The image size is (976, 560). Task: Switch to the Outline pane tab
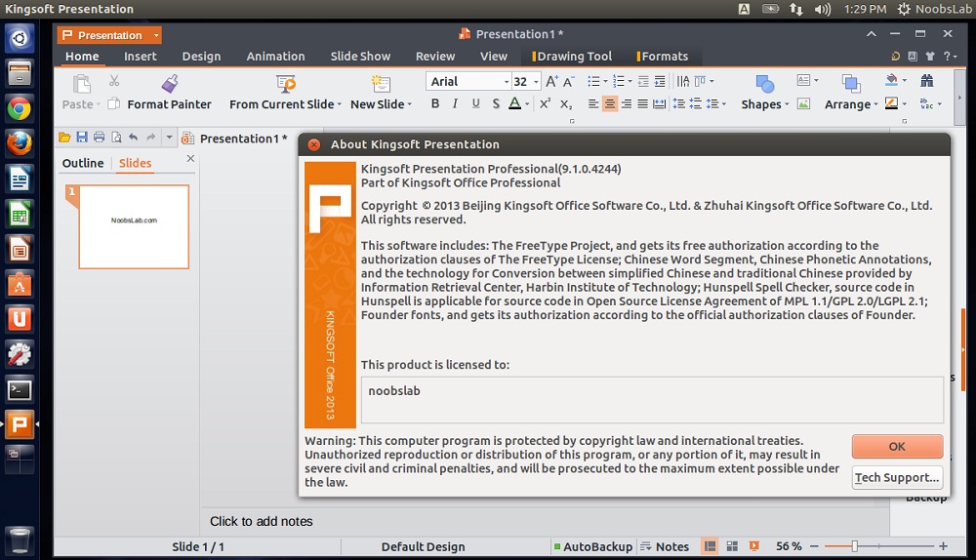[83, 163]
